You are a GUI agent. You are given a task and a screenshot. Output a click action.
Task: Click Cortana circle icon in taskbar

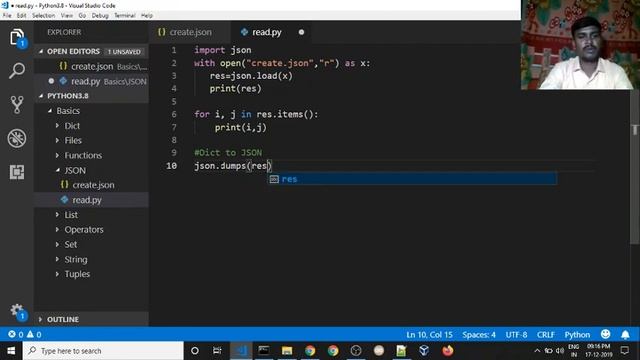point(195,351)
